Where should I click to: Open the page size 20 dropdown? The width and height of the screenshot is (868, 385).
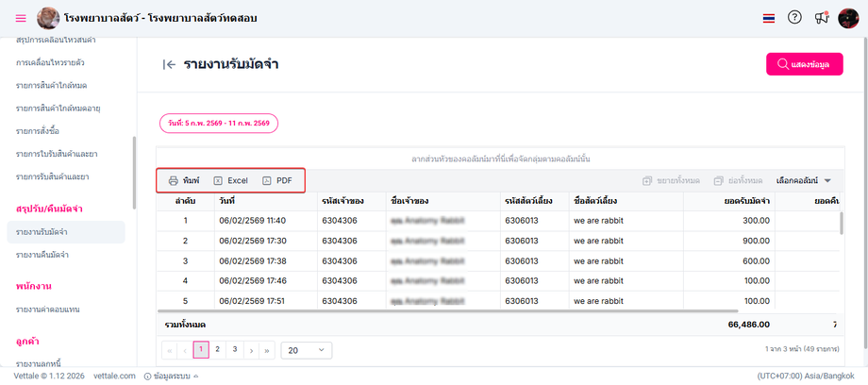click(x=307, y=351)
